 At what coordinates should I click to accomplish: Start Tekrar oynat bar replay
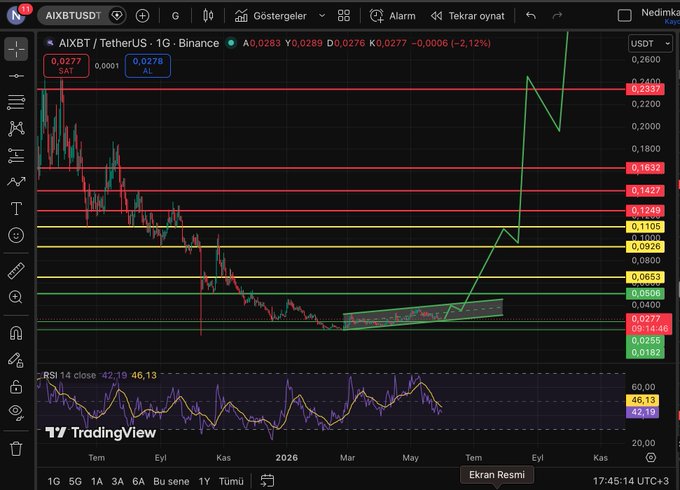(x=468, y=16)
